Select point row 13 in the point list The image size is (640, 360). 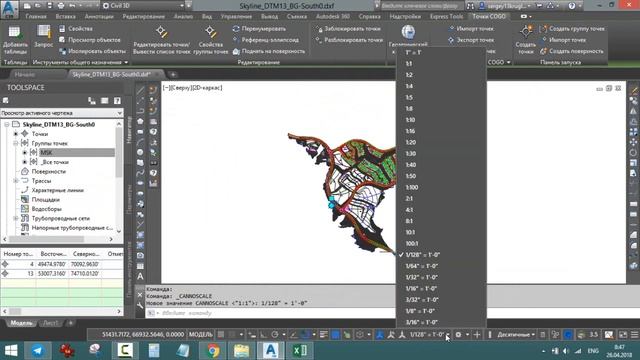tap(62, 274)
